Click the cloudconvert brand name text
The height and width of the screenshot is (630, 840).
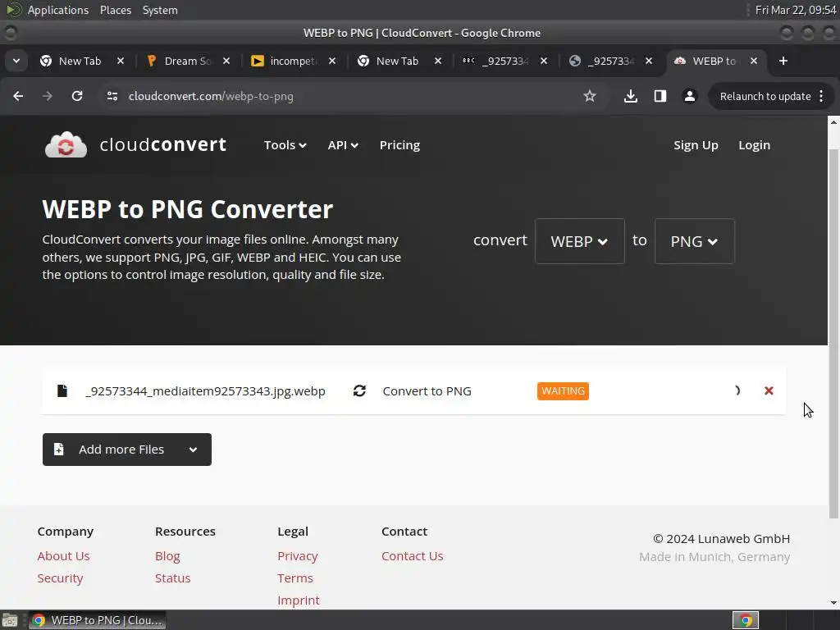pos(163,144)
